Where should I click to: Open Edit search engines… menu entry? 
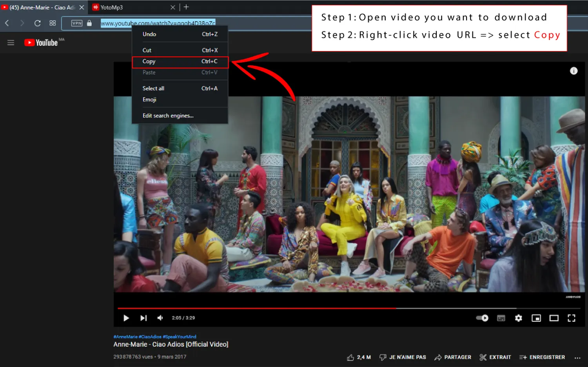[180, 116]
